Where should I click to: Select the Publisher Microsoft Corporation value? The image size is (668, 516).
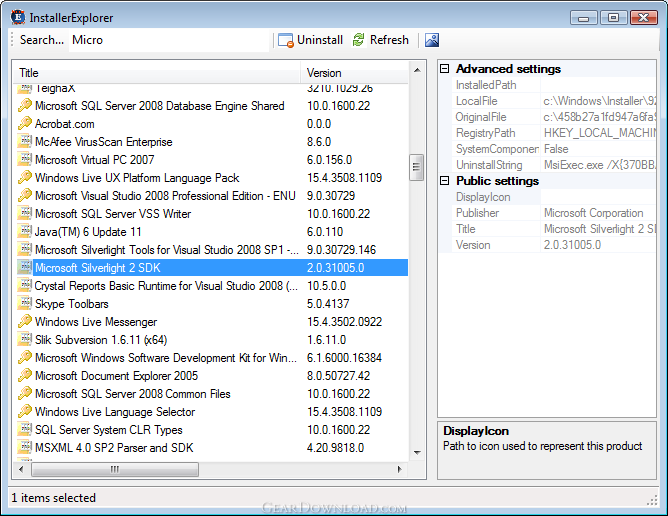pos(599,213)
